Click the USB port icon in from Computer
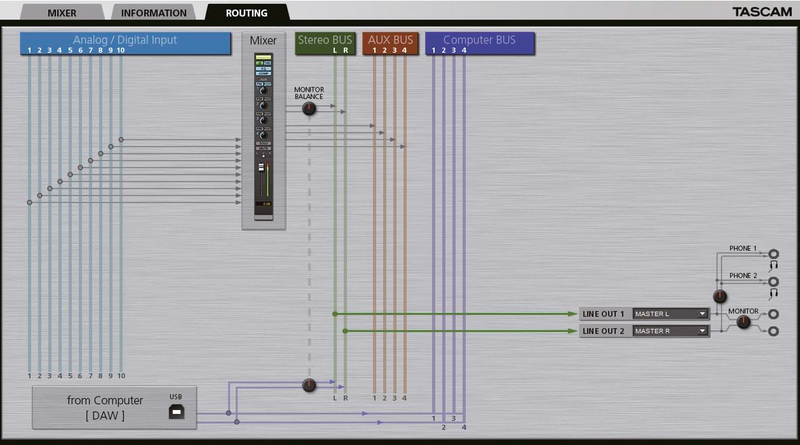The width and height of the screenshot is (800, 445). pyautogui.click(x=177, y=411)
